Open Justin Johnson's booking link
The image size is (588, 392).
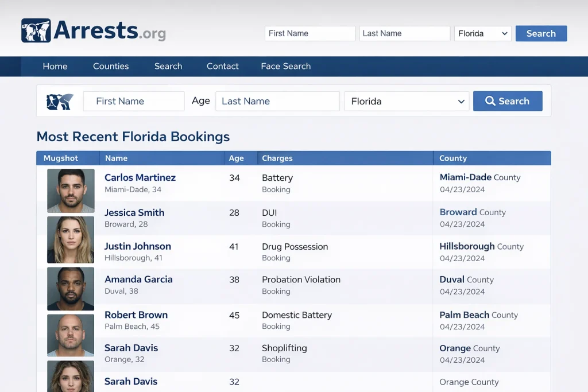coord(138,246)
